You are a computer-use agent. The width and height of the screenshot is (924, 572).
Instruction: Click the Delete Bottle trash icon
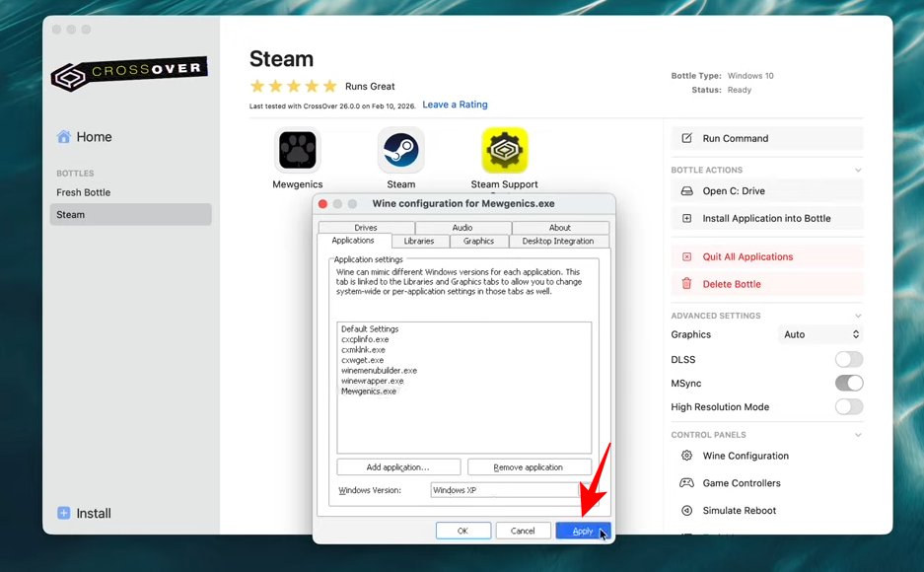pyautogui.click(x=687, y=284)
